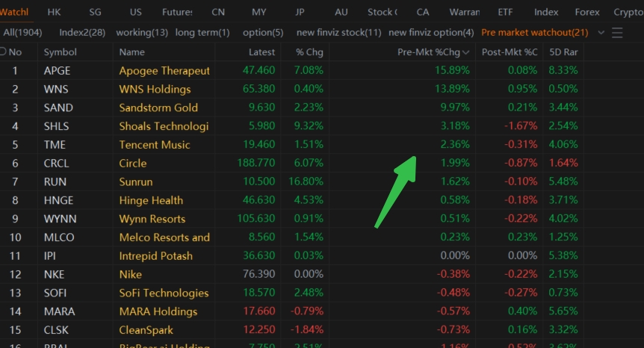Sort by the 5D Rar column header
Screen dimensions: 644x348
coord(563,52)
